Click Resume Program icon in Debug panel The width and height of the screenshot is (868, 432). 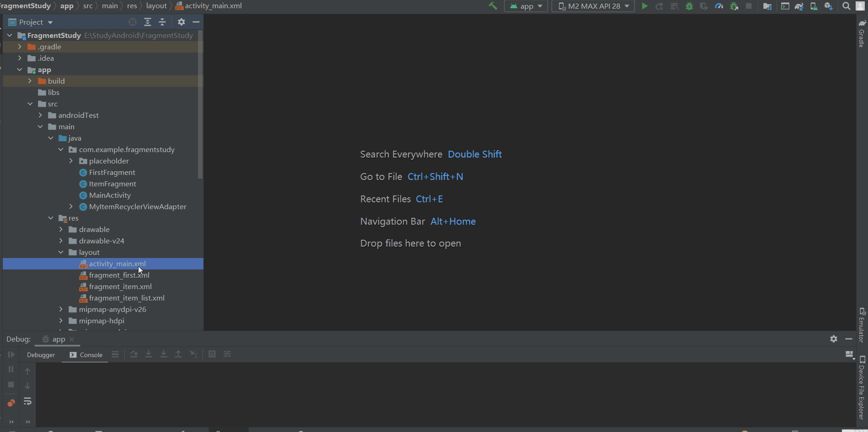coord(11,354)
